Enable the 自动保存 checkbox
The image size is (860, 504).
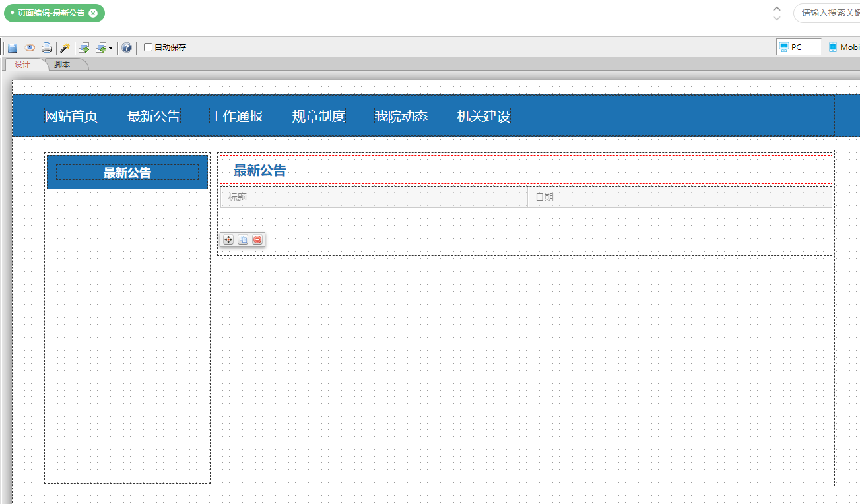pyautogui.click(x=149, y=47)
